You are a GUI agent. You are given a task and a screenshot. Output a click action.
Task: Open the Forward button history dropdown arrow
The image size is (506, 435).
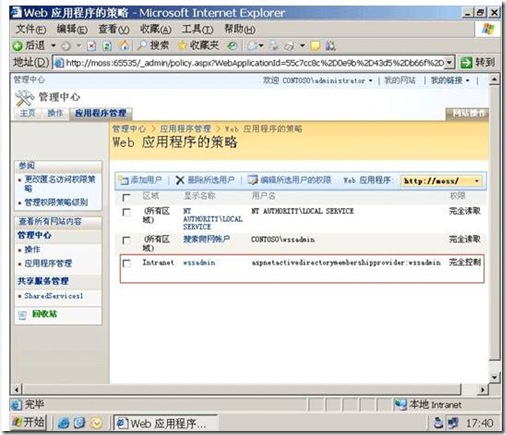(79, 45)
